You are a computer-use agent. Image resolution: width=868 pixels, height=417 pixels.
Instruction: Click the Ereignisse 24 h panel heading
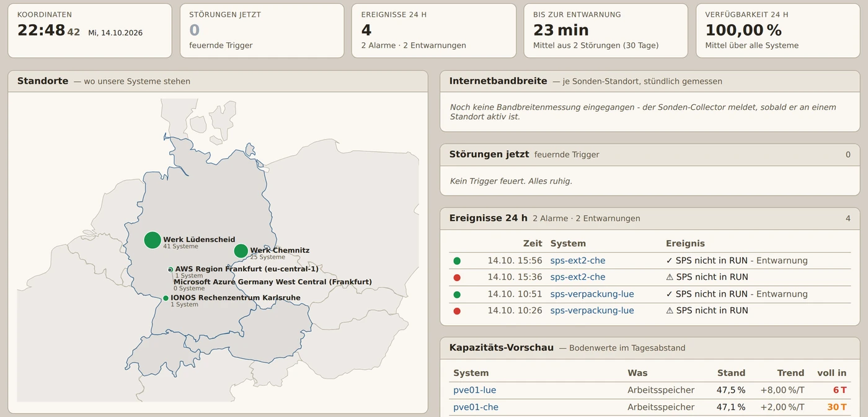489,218
